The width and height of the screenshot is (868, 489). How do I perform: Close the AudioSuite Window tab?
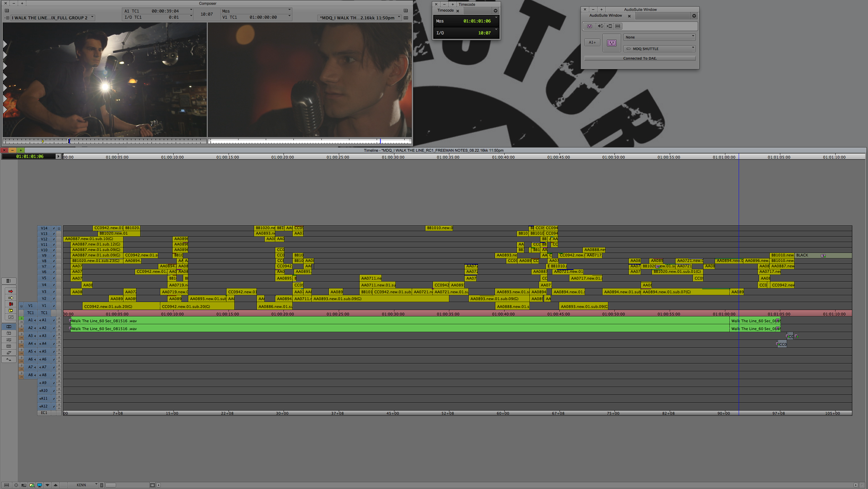(x=629, y=16)
